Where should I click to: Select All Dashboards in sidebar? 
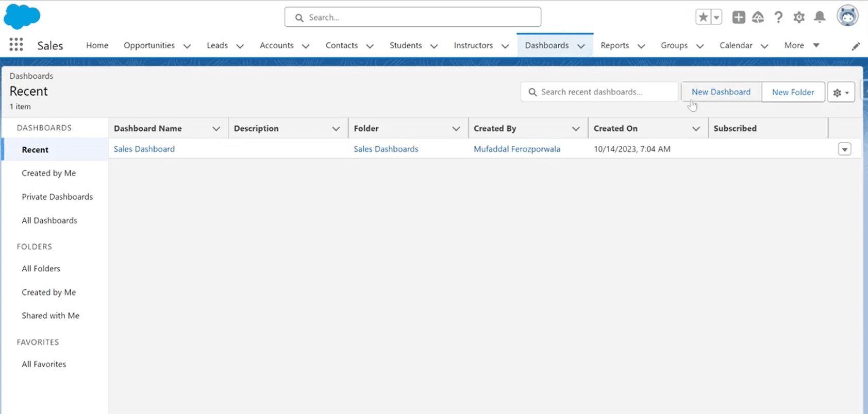(49, 220)
